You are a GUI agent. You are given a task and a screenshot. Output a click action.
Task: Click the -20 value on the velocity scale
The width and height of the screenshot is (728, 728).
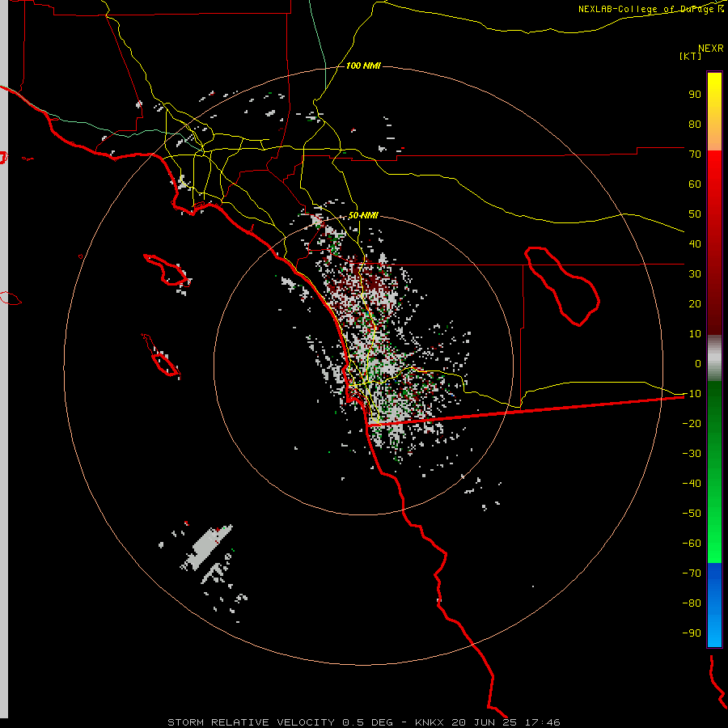(692, 423)
